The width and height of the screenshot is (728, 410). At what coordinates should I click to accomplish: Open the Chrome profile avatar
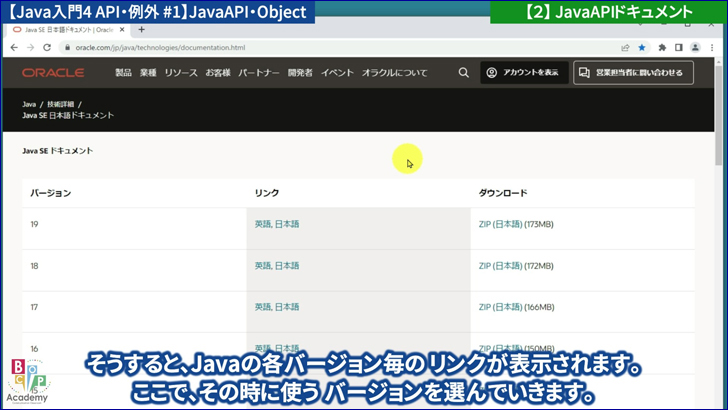click(695, 47)
